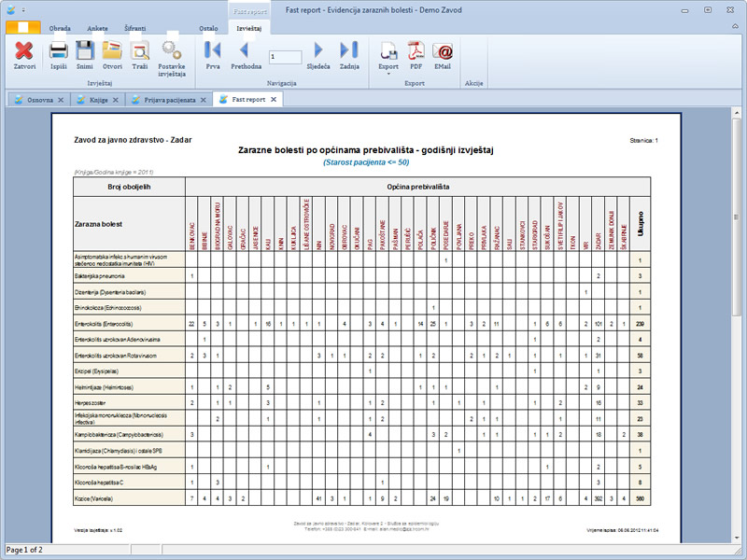747x560 pixels.
Task: Click the vertical scrollbar down arrow
Action: [x=737, y=539]
